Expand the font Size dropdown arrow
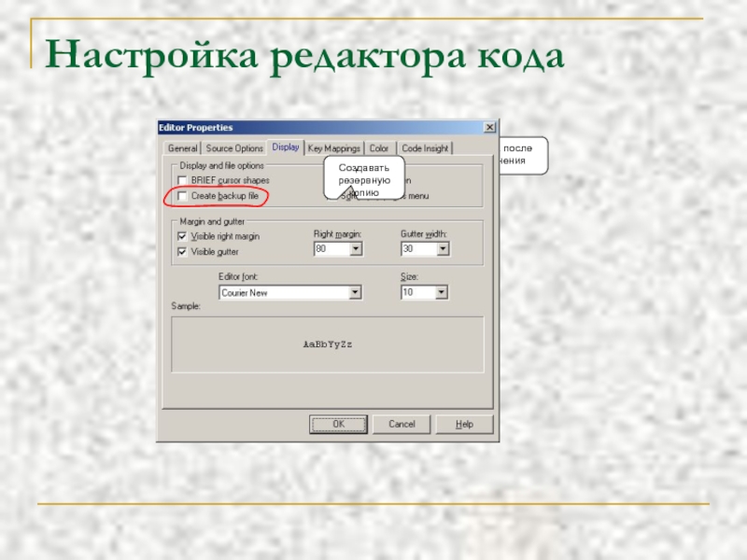 [442, 293]
